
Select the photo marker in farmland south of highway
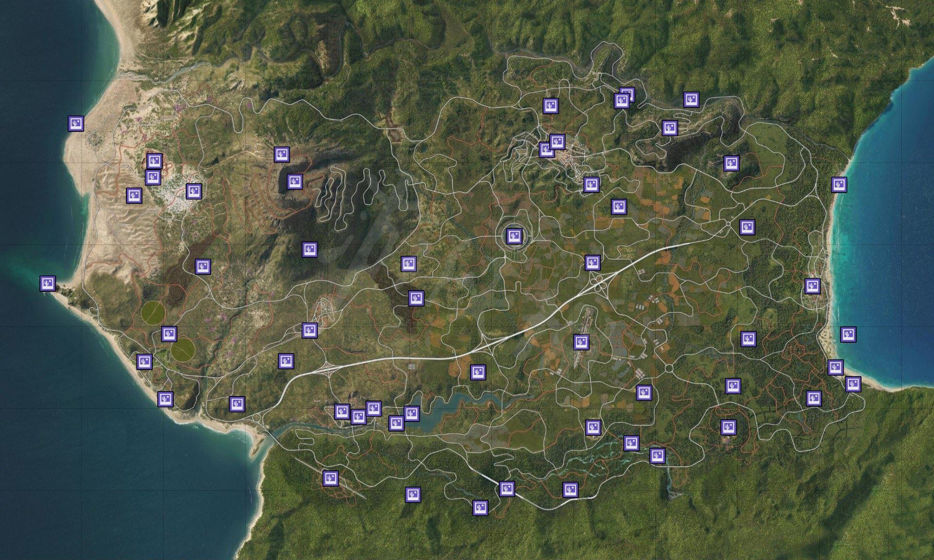(x=478, y=372)
